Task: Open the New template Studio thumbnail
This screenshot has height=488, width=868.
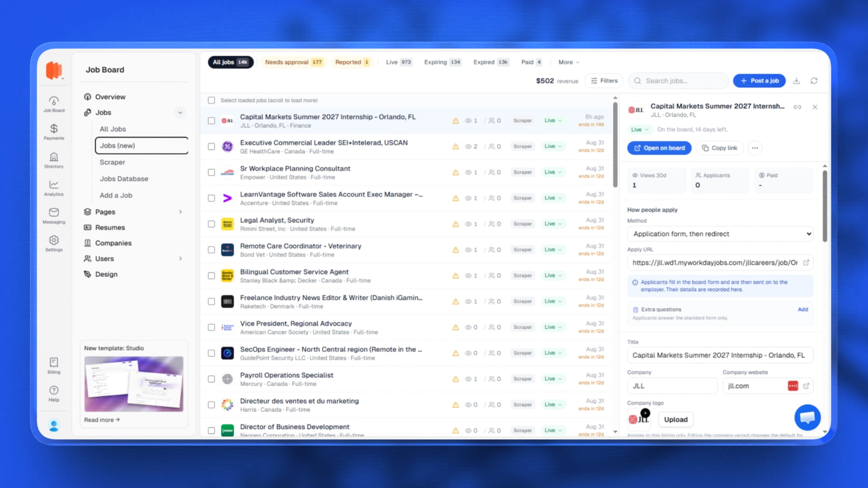Action: (x=134, y=384)
